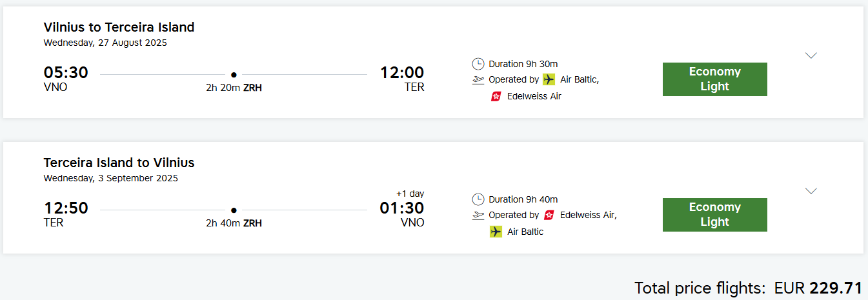Click the Edelweiss Air logo in outbound flight
Viewport: 868px width, 300px height.
(496, 96)
